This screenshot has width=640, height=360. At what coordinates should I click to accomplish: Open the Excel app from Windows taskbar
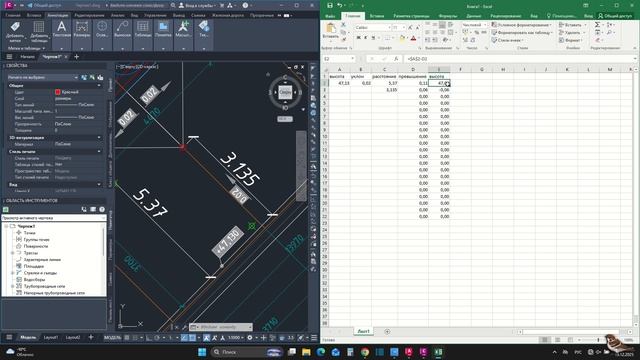(438, 352)
